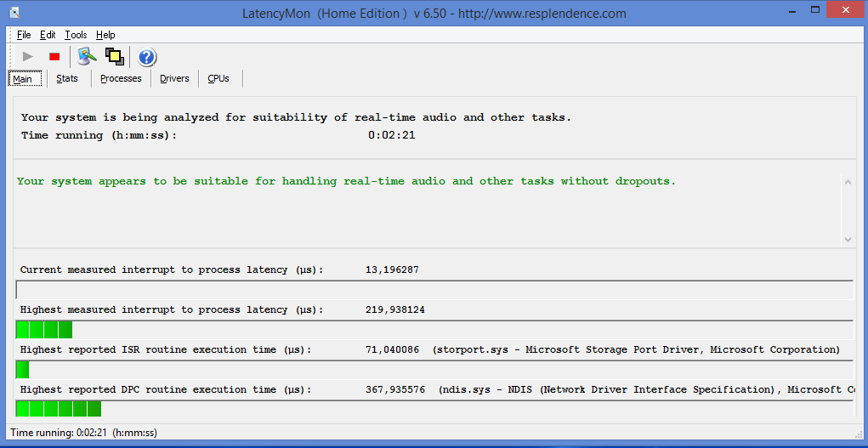Click the green Start monitor play button

coord(28,56)
